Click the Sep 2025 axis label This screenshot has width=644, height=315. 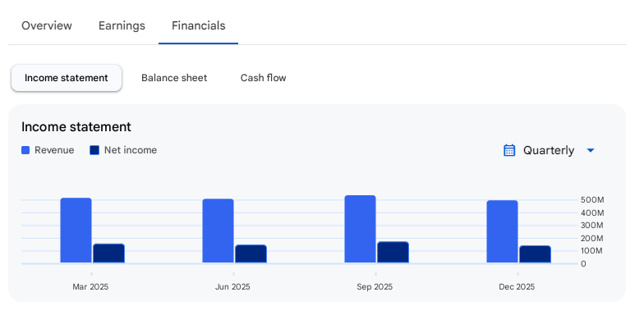375,287
